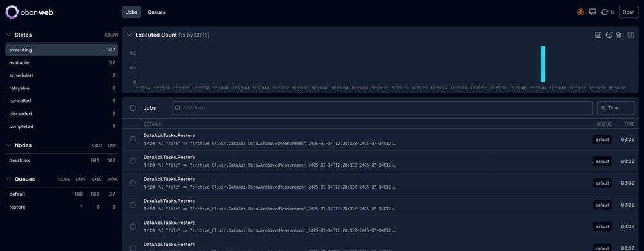Collapse the Executed Count chart panel
This screenshot has height=251, width=644.
click(130, 35)
